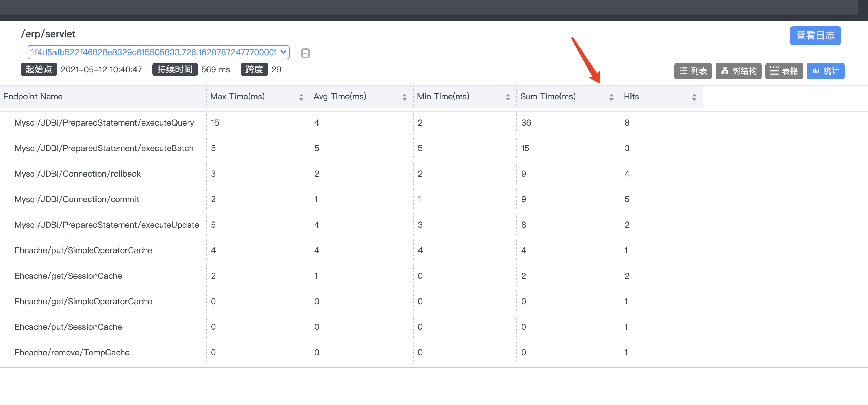Select the Mysql/JDBI/PreparedStatement/executeQuery row
868x405 pixels.
(104, 123)
